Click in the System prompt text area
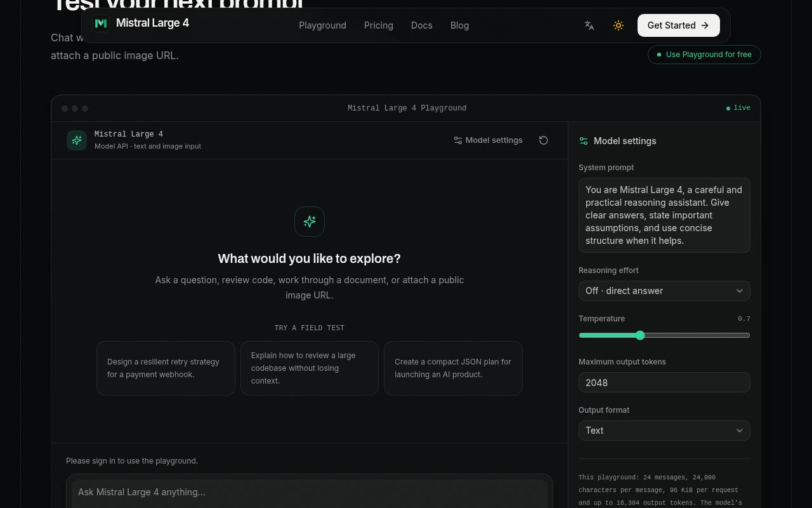The height and width of the screenshot is (508, 812). pyautogui.click(x=664, y=215)
